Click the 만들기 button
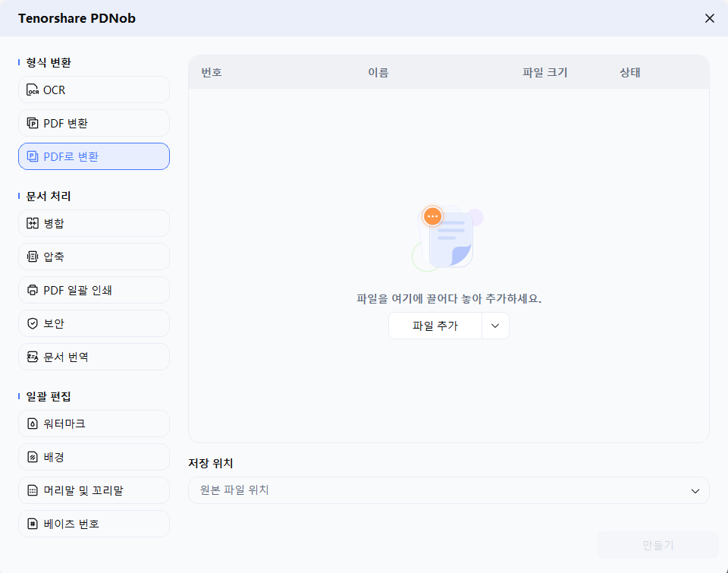Image resolution: width=728 pixels, height=573 pixels. click(658, 545)
